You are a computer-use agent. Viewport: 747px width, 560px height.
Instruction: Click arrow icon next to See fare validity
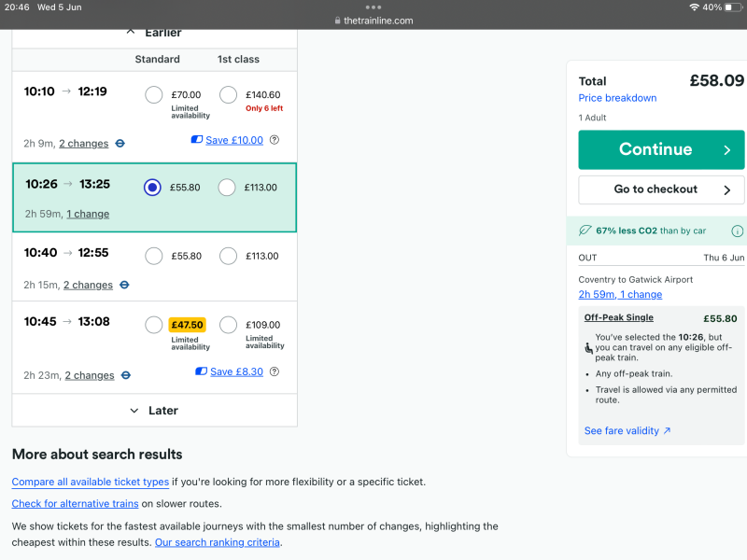[667, 430]
